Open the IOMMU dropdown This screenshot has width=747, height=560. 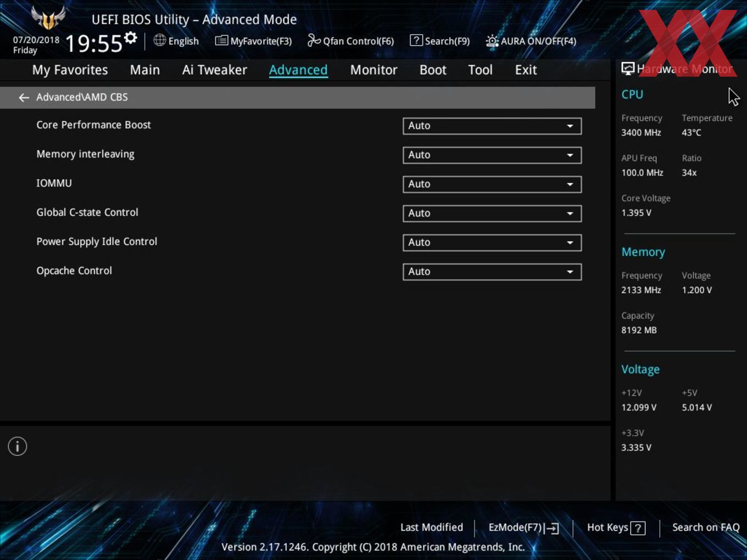[492, 184]
